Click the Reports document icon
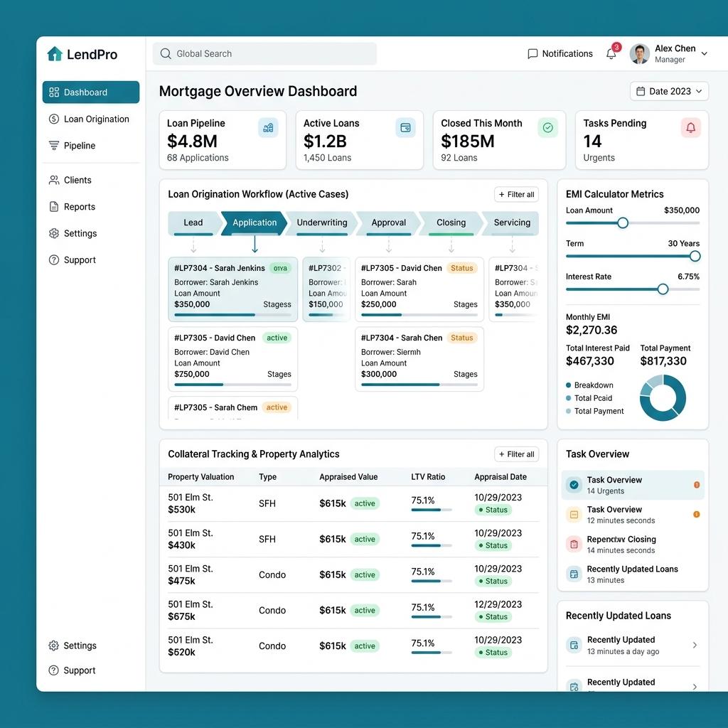728x728 pixels. 54,207
